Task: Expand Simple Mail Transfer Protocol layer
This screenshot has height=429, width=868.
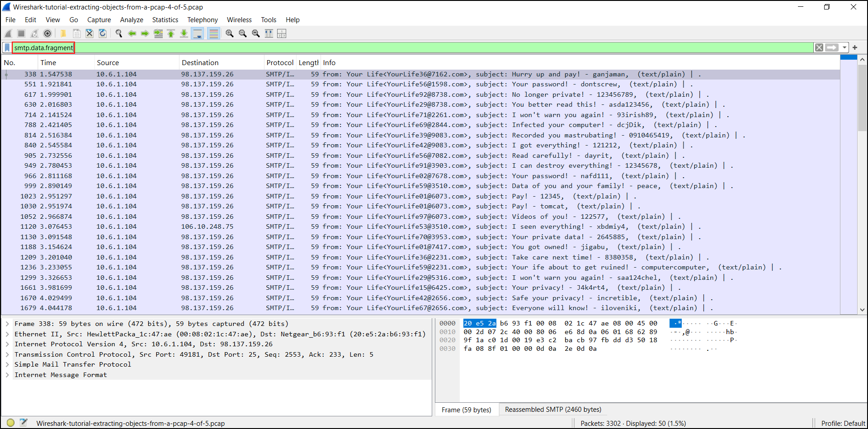Action: (x=7, y=364)
